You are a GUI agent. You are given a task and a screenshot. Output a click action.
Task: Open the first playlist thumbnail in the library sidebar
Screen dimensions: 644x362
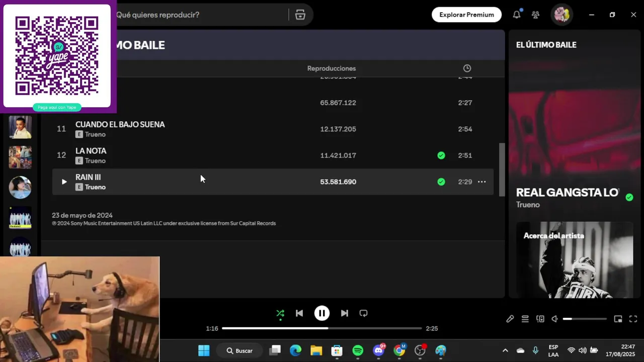pyautogui.click(x=20, y=127)
